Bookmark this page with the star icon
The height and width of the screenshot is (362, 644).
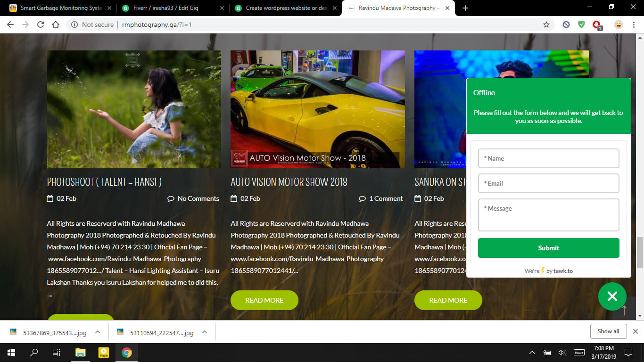(x=546, y=25)
